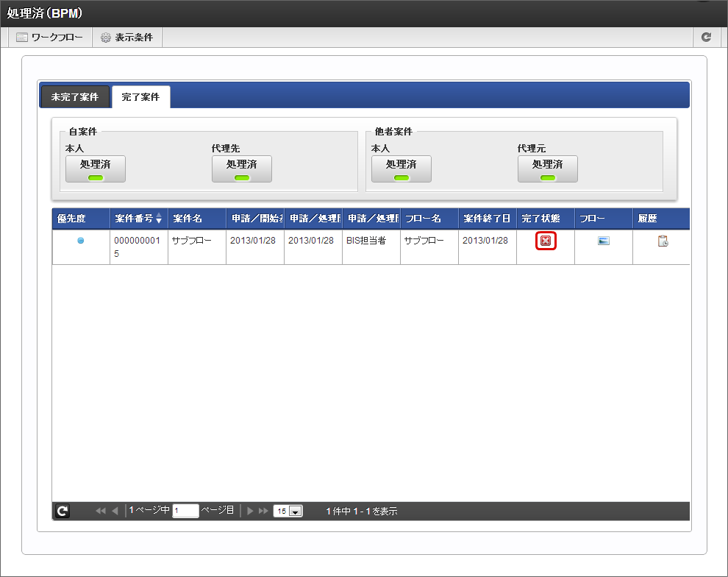This screenshot has width=728, height=577.
Task: Open the flow diagram icon for サブフロー
Action: click(604, 241)
